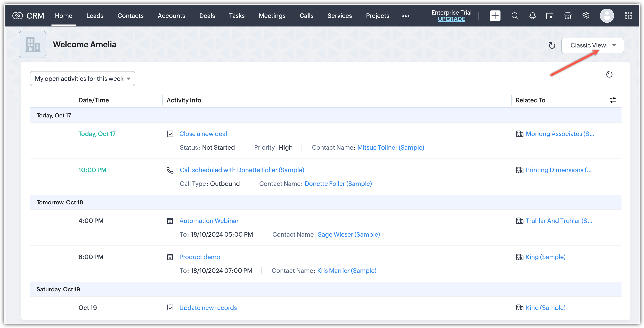Open the notifications bell icon

point(532,16)
